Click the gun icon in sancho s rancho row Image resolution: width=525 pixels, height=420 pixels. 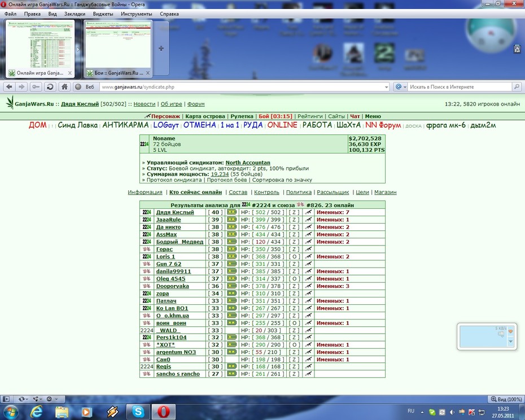[x=308, y=374]
